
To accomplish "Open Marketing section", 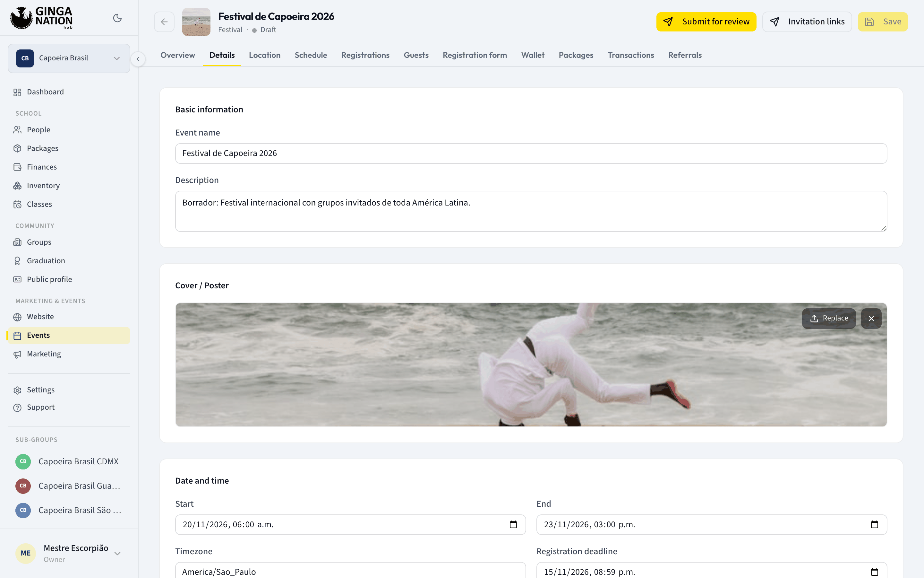I will [x=69, y=354].
